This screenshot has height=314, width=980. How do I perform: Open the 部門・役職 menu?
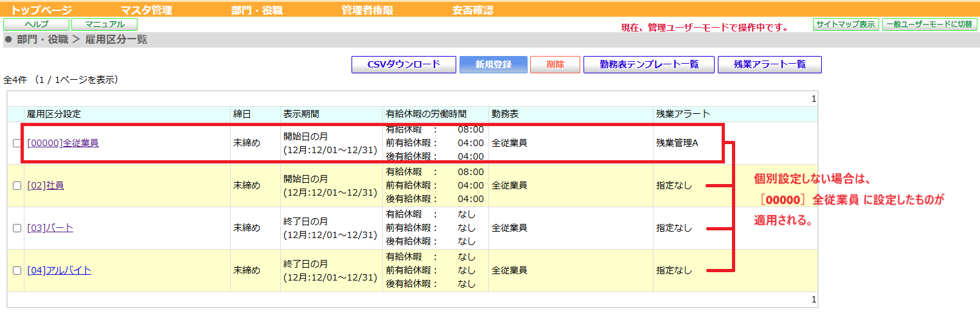click(256, 10)
